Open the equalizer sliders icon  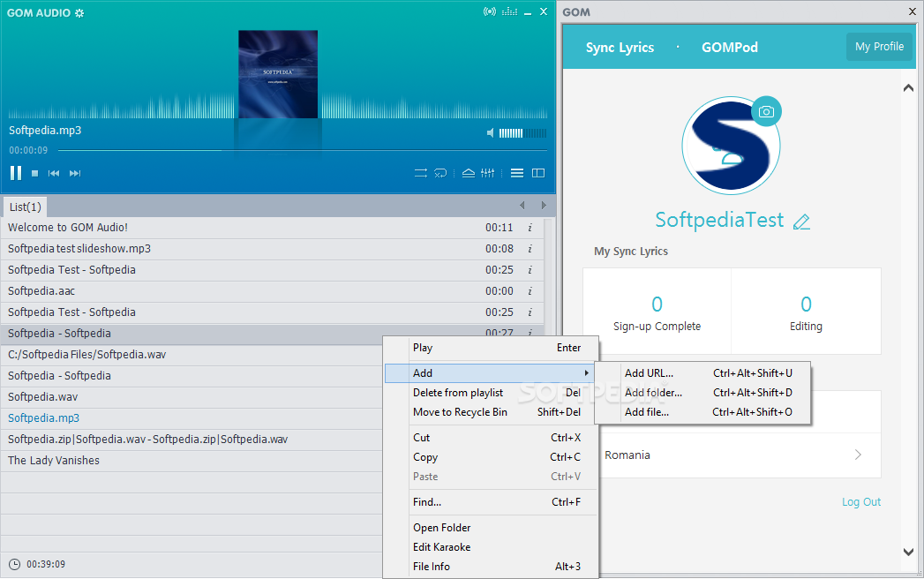pos(487,173)
